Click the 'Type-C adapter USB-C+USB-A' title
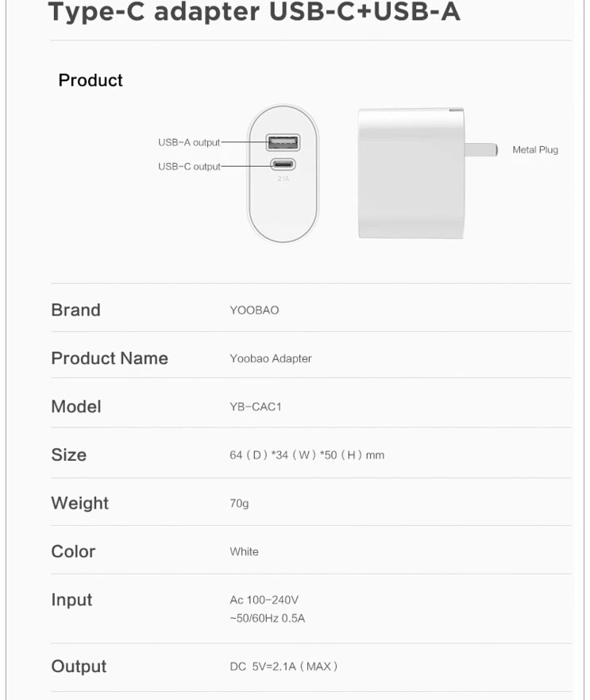 click(254, 11)
